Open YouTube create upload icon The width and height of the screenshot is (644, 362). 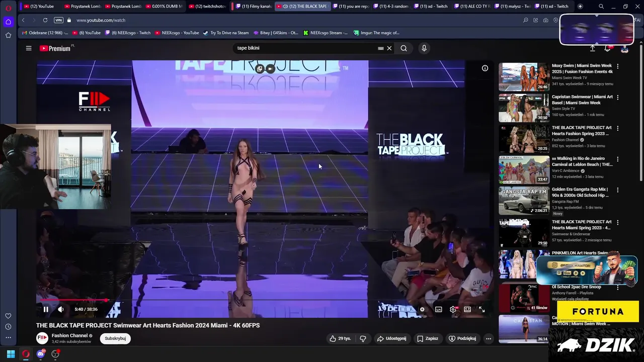coord(593,48)
